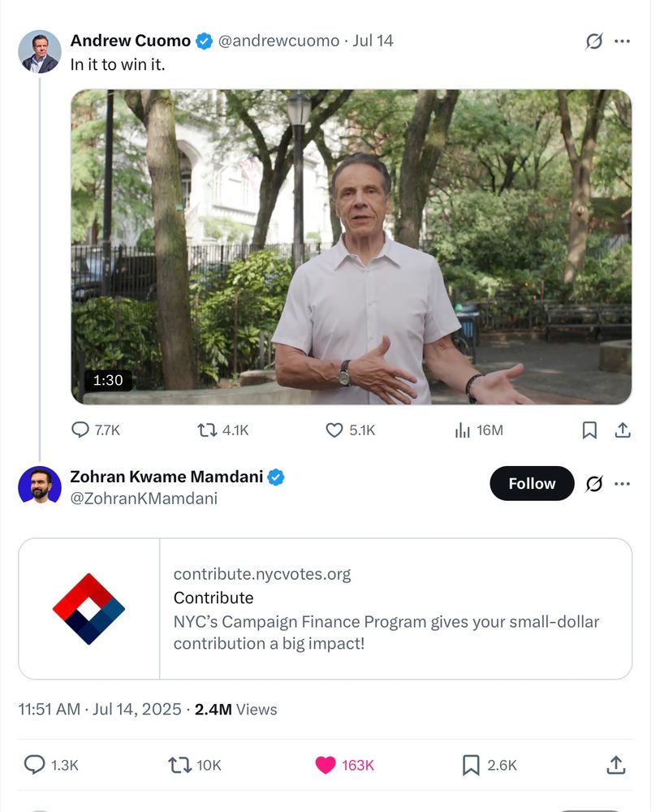Image resolution: width=660 pixels, height=812 pixels.
Task: Reply to Andrew Cuomo's tweet
Action: [80, 430]
